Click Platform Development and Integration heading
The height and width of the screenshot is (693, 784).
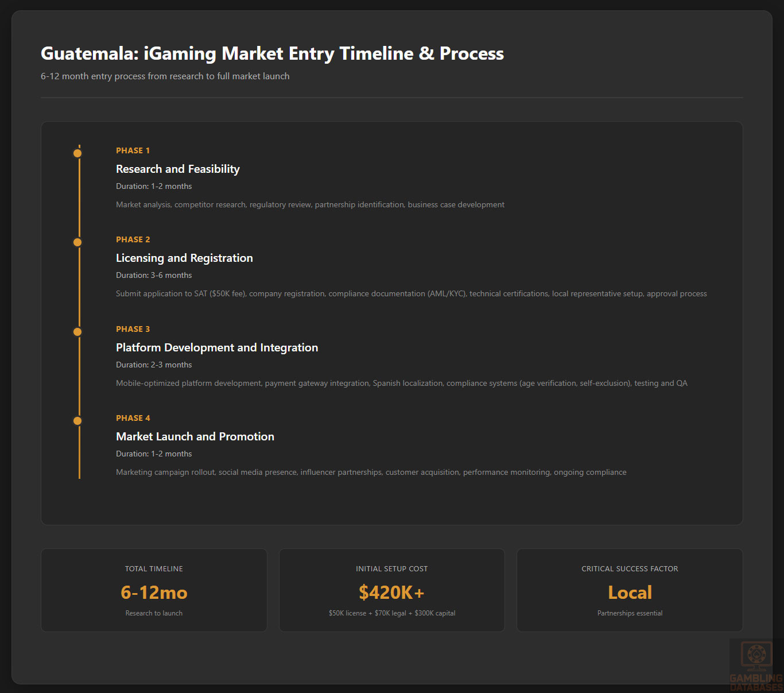click(x=217, y=347)
